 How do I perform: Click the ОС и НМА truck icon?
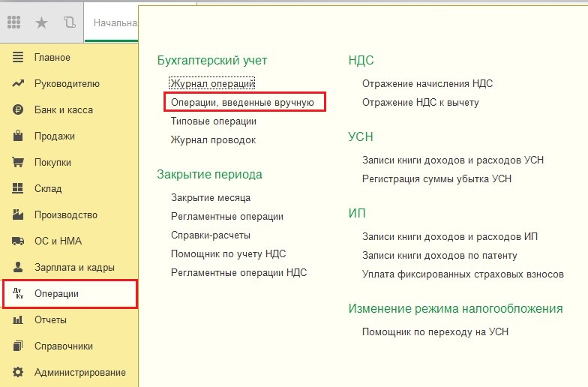18,241
